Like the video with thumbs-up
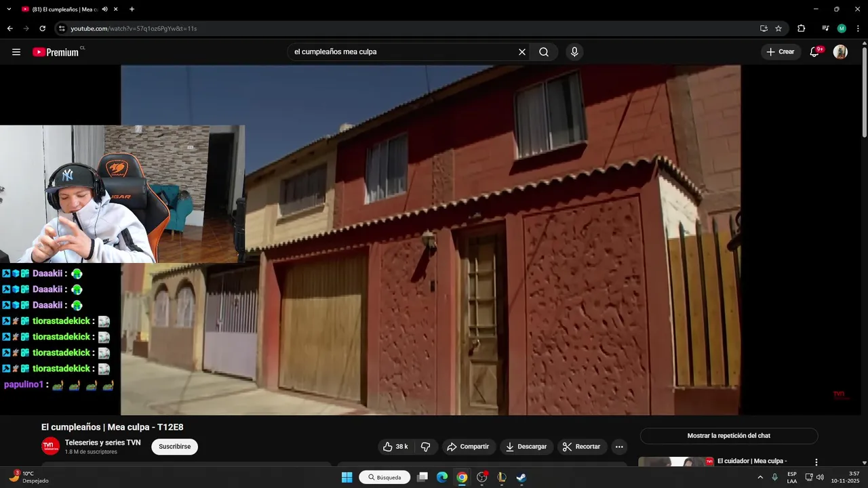The height and width of the screenshot is (488, 868). coord(396,447)
